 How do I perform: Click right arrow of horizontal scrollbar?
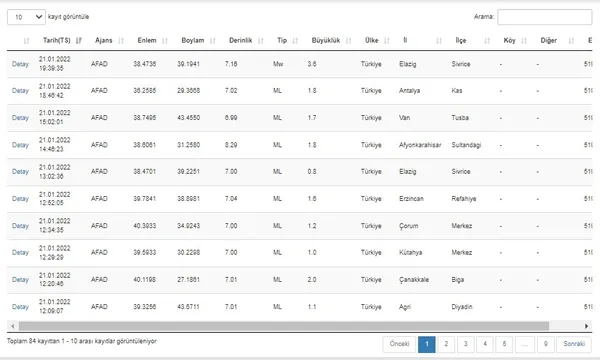587,326
